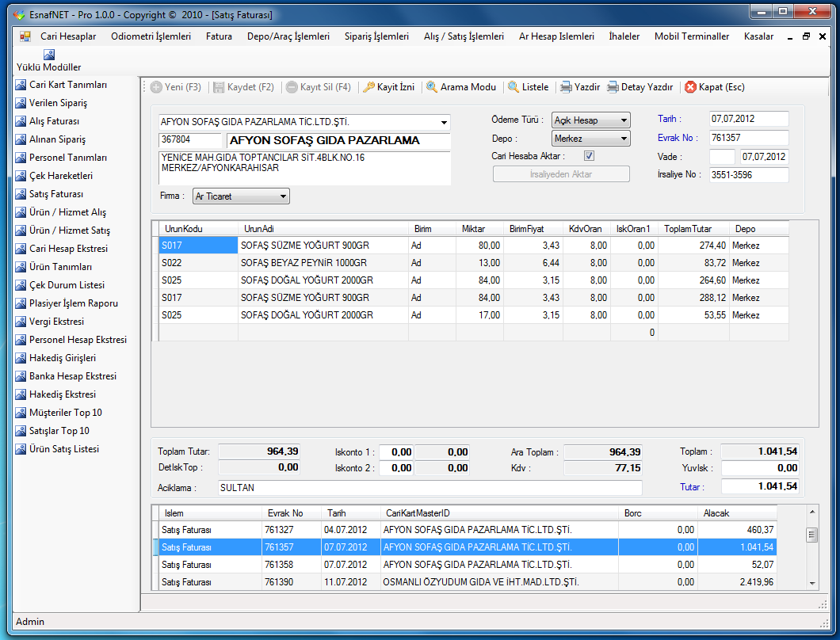This screenshot has width=840, height=640.
Task: Open the Alış / Satış İşlemleri menu
Action: click(x=464, y=36)
